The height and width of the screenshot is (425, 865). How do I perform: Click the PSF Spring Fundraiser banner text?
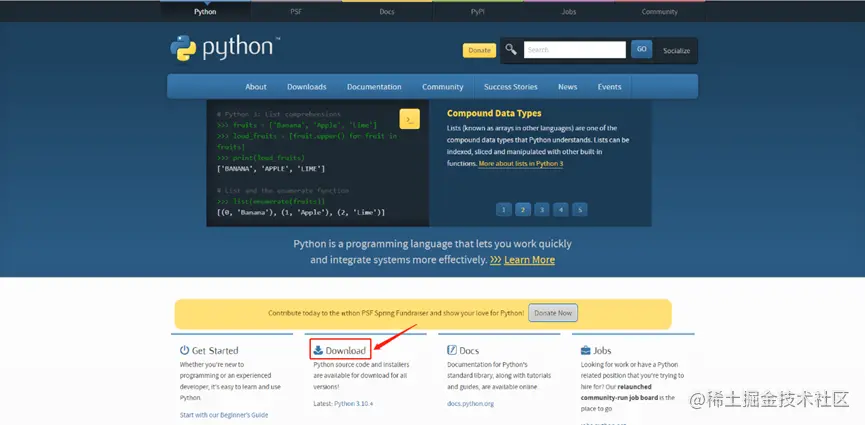pos(396,313)
